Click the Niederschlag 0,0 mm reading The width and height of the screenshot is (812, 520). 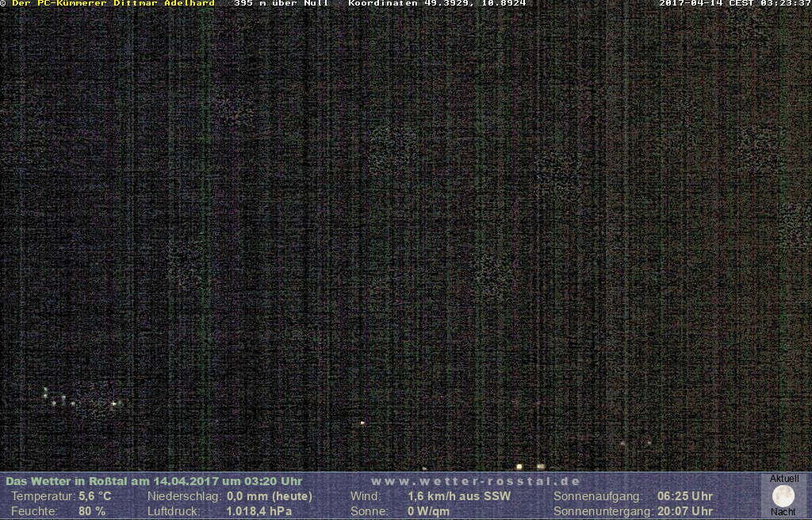click(x=270, y=496)
